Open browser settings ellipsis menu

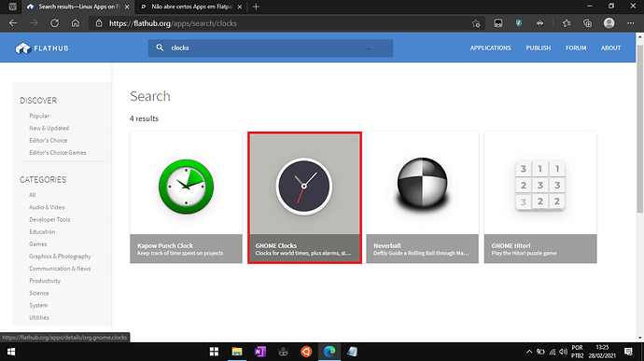pyautogui.click(x=630, y=23)
